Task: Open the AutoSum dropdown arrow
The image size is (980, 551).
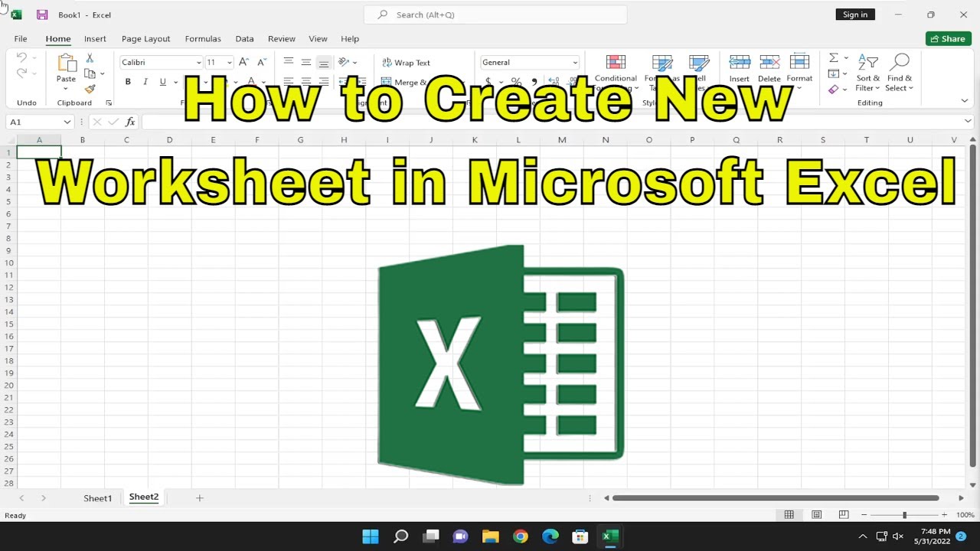Action: (x=846, y=58)
